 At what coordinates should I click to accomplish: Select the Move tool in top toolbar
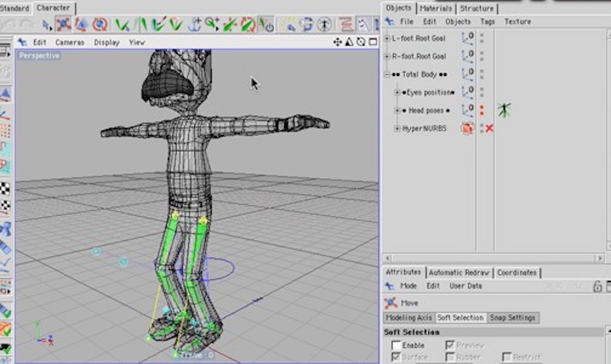tap(63, 25)
